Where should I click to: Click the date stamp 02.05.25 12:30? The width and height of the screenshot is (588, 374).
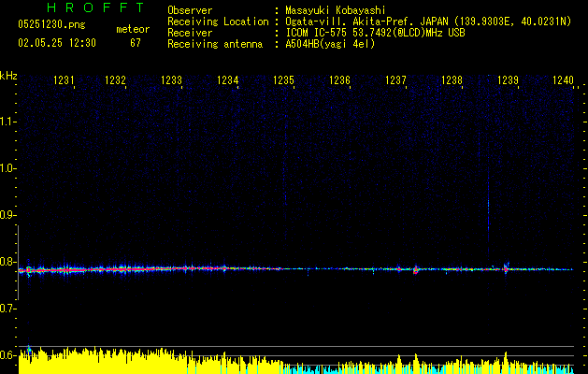point(57,43)
